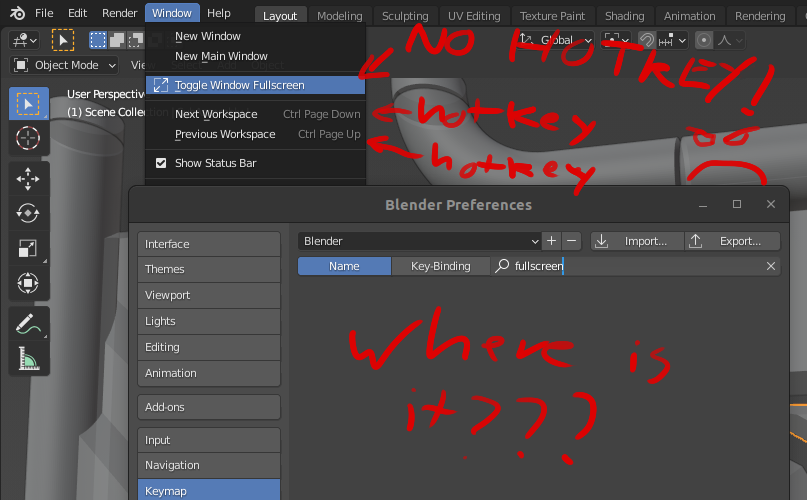Expand the Blender keymap preset dropdown

click(419, 241)
